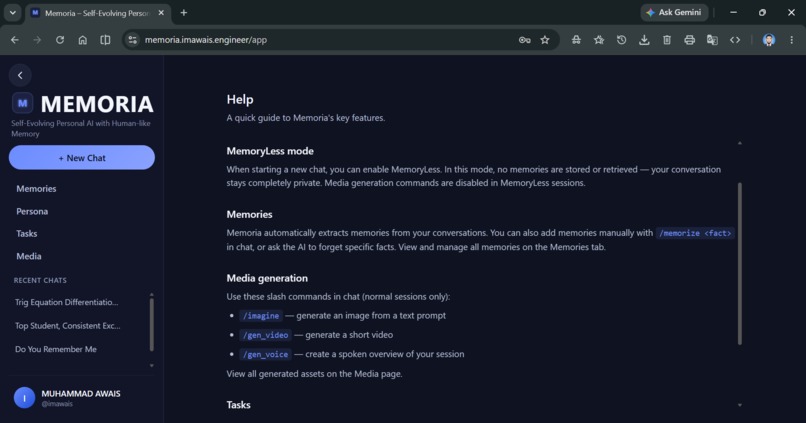Click the Media generation heading
The width and height of the screenshot is (806, 423).
[x=267, y=278]
